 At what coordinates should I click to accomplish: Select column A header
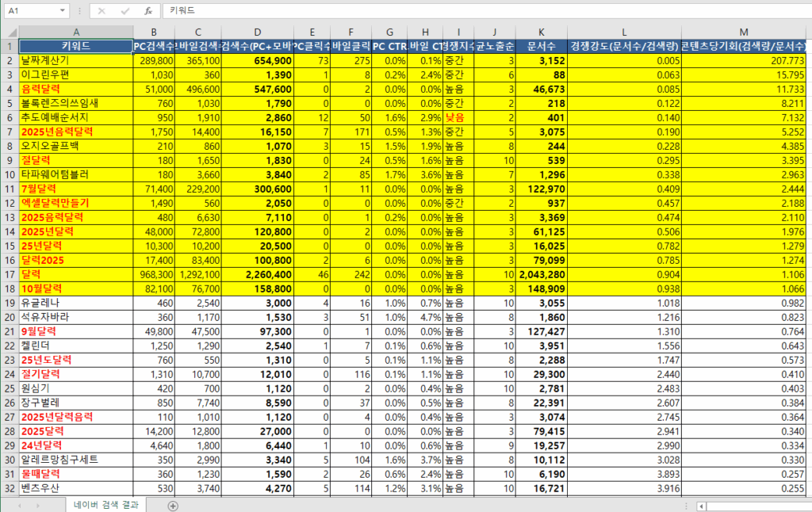[76, 32]
